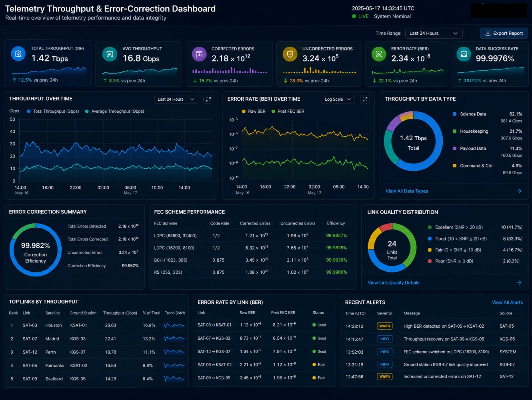The height and width of the screenshot is (400, 532).
Task: Click the System Nominal status text
Action: pos(392,16)
